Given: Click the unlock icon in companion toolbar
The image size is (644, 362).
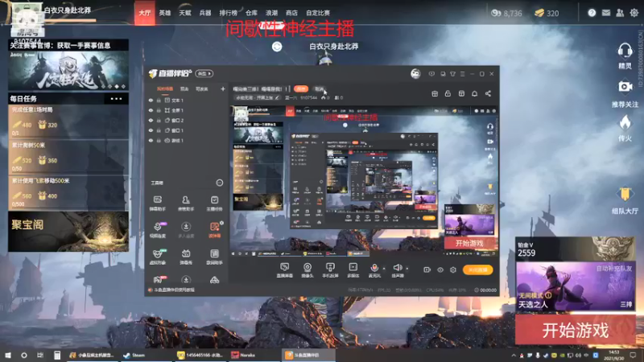Looking at the screenshot, I should coord(448,93).
